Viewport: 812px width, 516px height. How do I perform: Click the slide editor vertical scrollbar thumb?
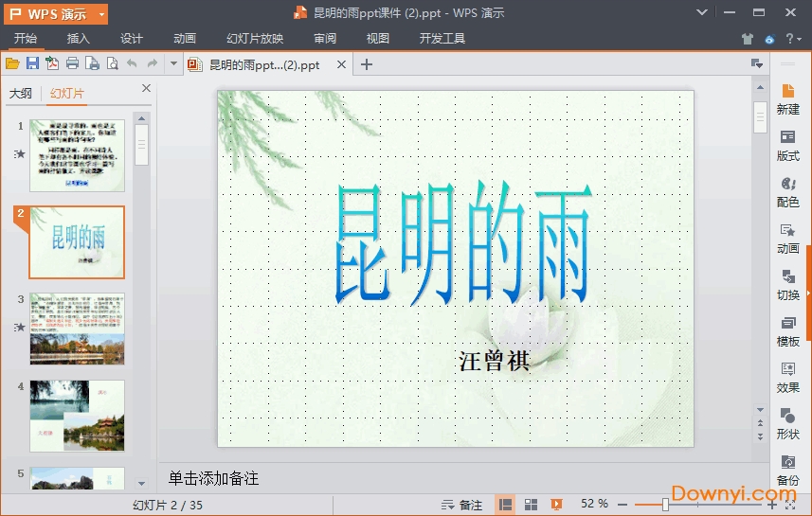coord(760,117)
